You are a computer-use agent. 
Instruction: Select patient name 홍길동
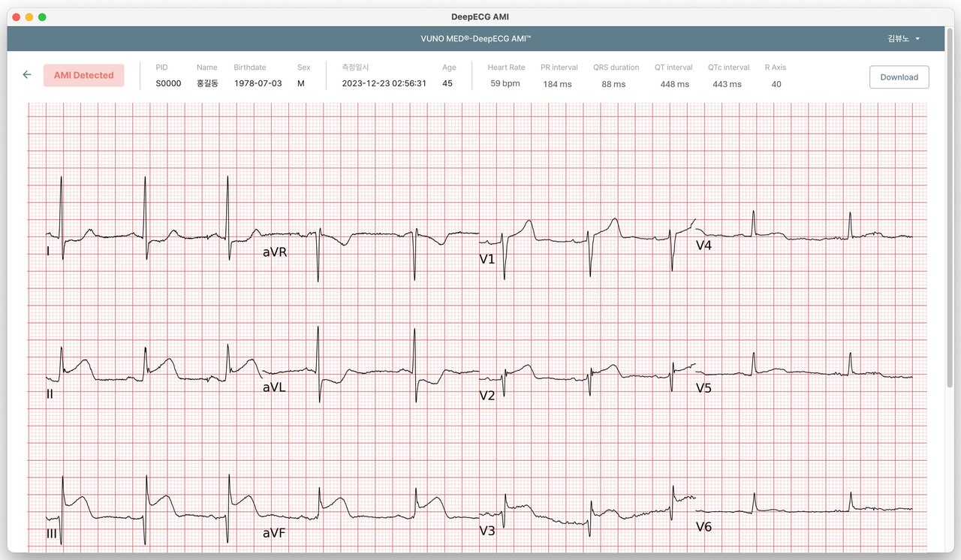point(207,83)
